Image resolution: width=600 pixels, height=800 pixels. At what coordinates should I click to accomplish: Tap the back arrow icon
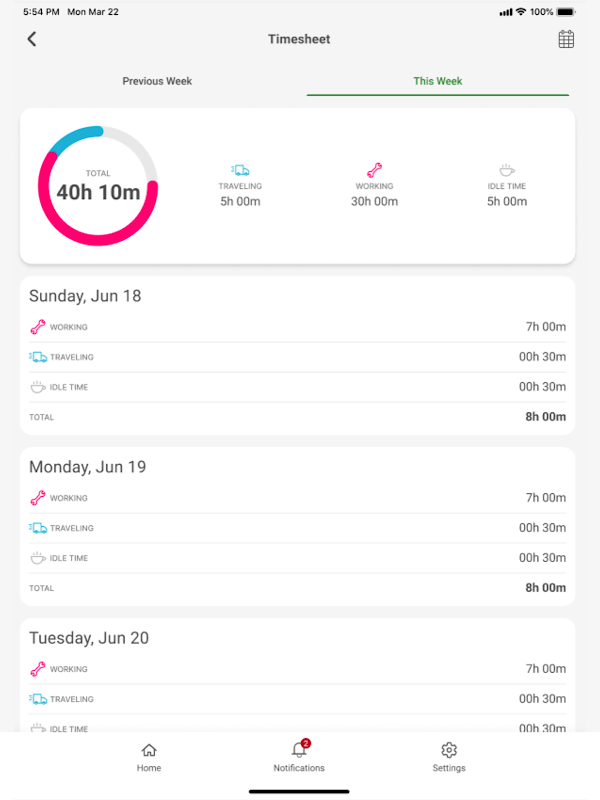pos(32,39)
